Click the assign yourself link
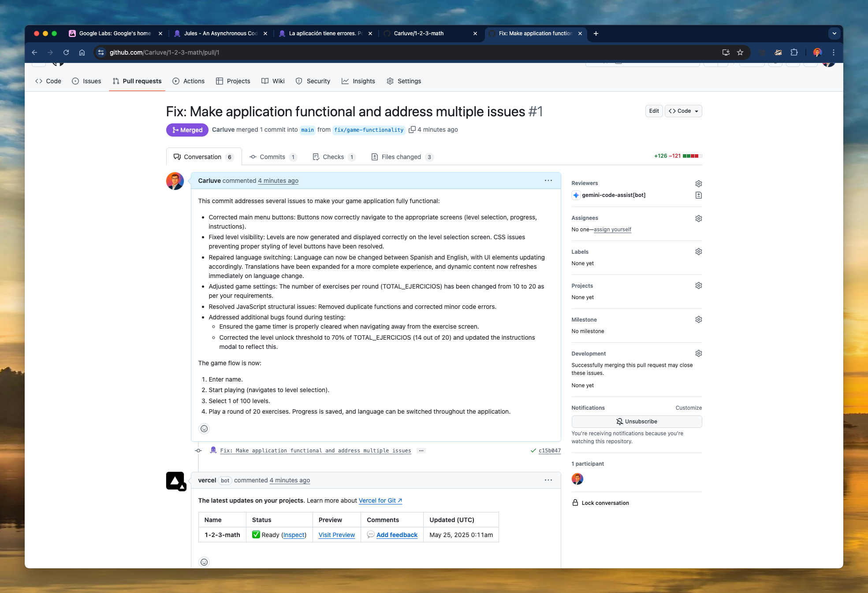Image resolution: width=868 pixels, height=593 pixels. click(x=612, y=229)
